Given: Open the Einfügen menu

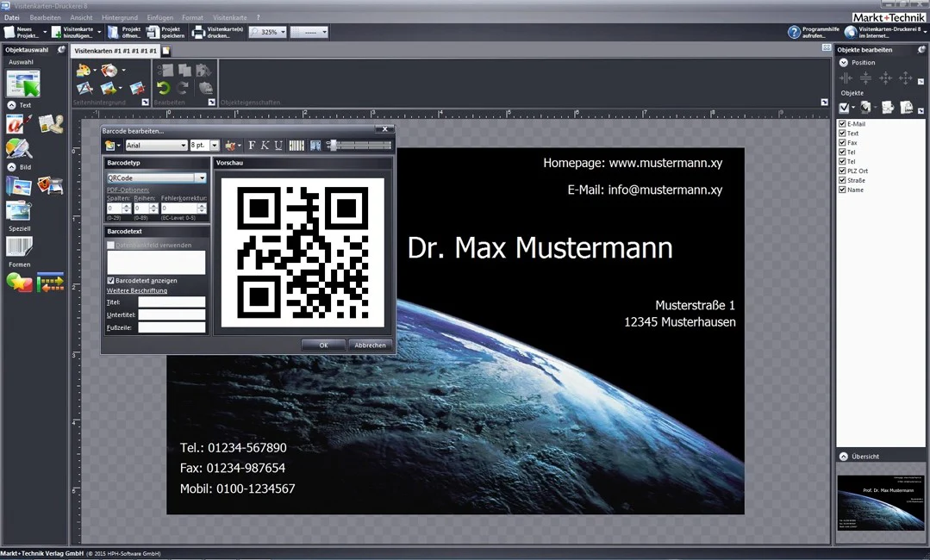Looking at the screenshot, I should click(x=160, y=18).
